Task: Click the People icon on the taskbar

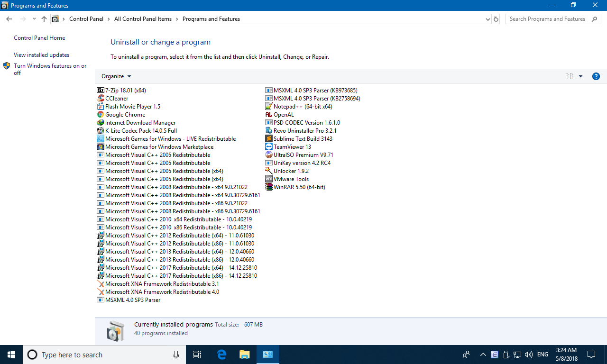Action: 467,355
